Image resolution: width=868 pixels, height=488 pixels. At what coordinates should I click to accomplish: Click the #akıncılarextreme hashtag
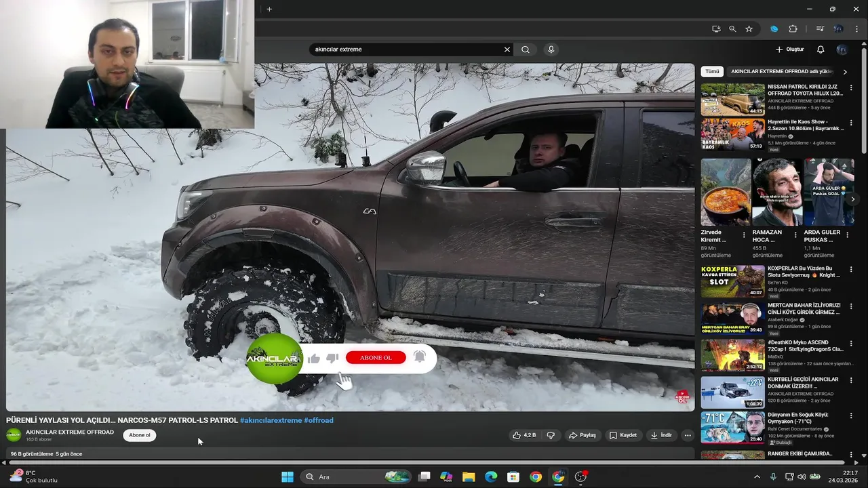tap(271, 420)
